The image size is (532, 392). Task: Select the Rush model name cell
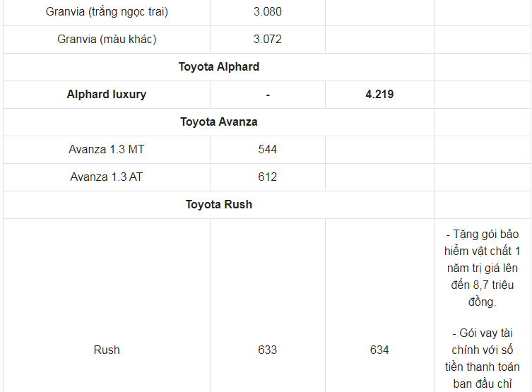click(107, 350)
